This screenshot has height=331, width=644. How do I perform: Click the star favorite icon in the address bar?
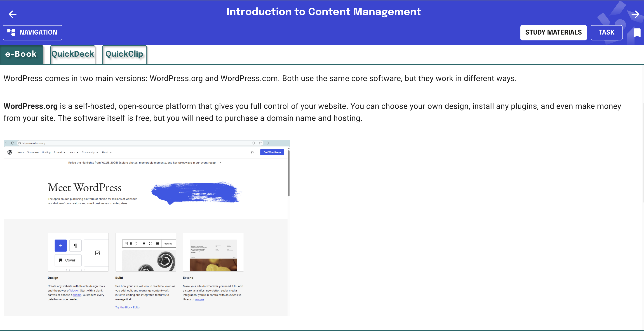pos(260,143)
